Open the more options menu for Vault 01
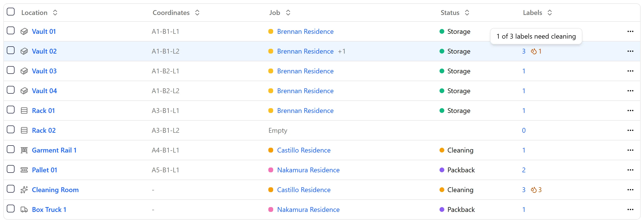 630,31
